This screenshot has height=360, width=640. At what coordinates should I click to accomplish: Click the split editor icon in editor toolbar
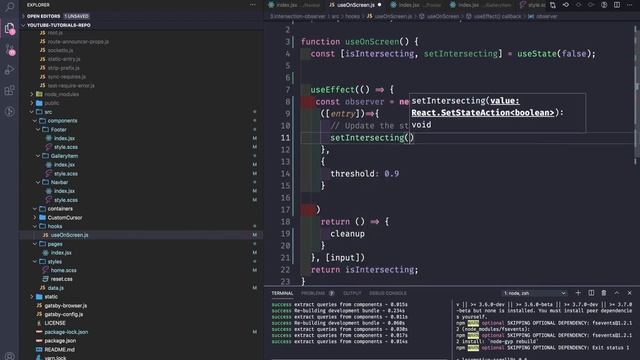tap(617, 5)
